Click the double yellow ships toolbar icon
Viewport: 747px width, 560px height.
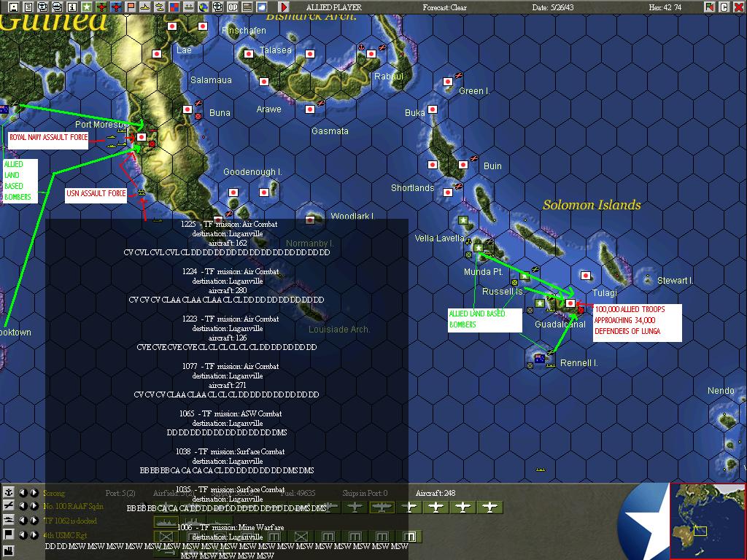[159, 7]
